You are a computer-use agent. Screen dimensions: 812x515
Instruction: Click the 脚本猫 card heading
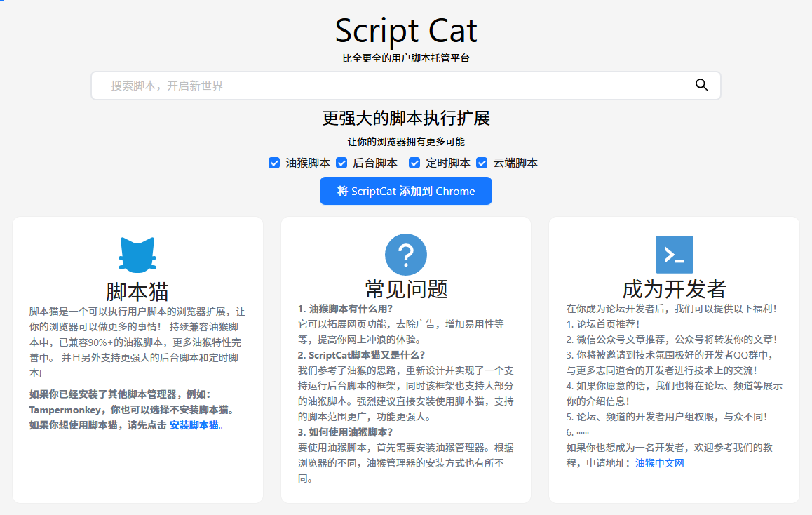tap(137, 292)
